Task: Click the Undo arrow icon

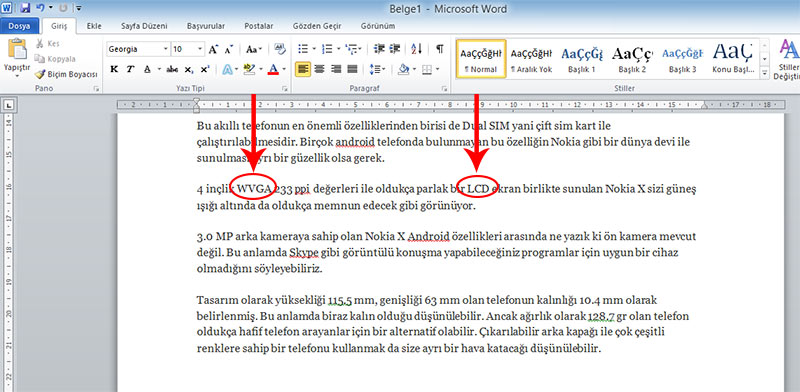Action: tap(40, 8)
